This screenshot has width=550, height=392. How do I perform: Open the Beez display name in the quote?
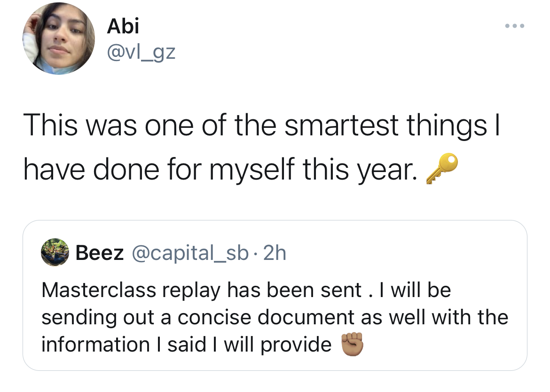[100, 253]
